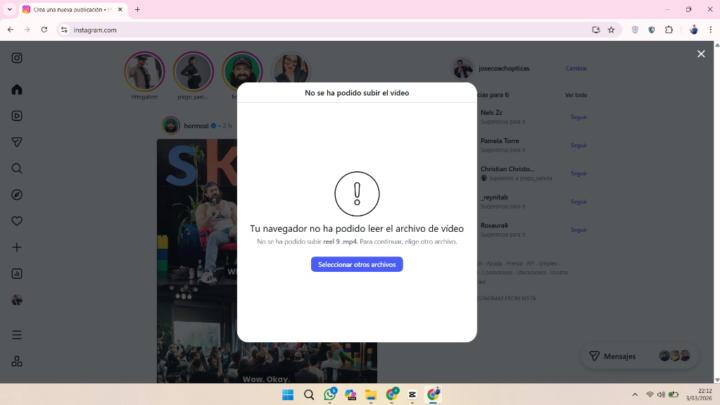Open Chrome three-dot menu
The image size is (720, 405).
(x=710, y=30)
